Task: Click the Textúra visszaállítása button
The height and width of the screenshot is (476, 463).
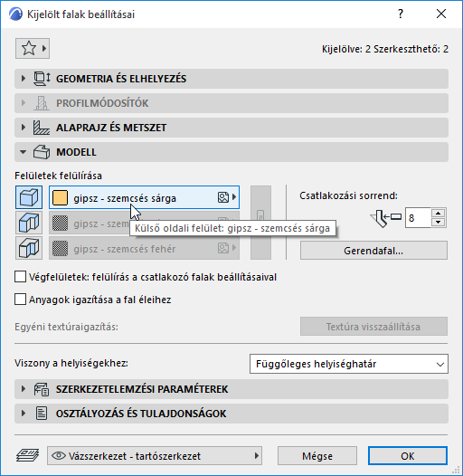Action: [373, 327]
